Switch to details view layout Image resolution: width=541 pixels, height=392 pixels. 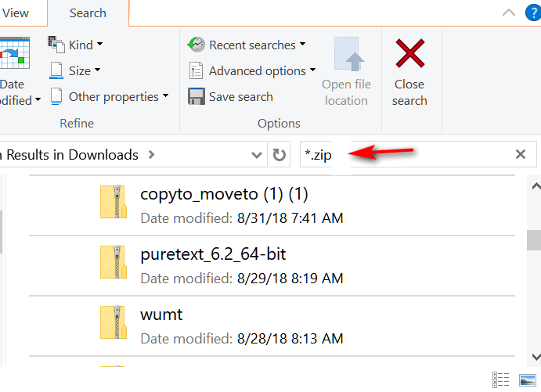pos(500,380)
